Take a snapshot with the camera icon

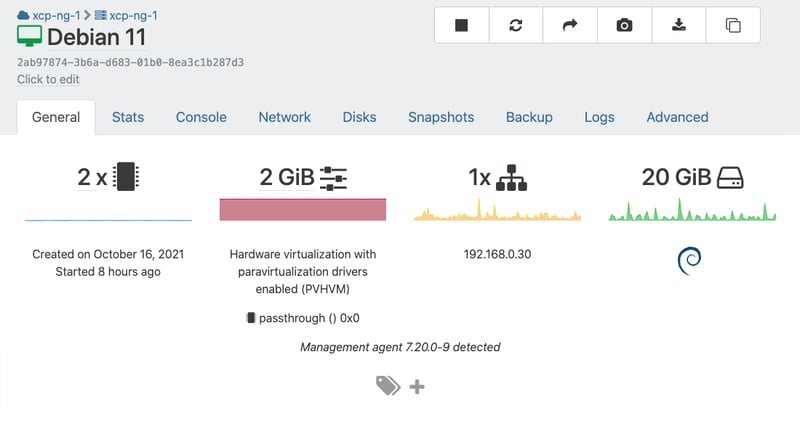point(624,26)
